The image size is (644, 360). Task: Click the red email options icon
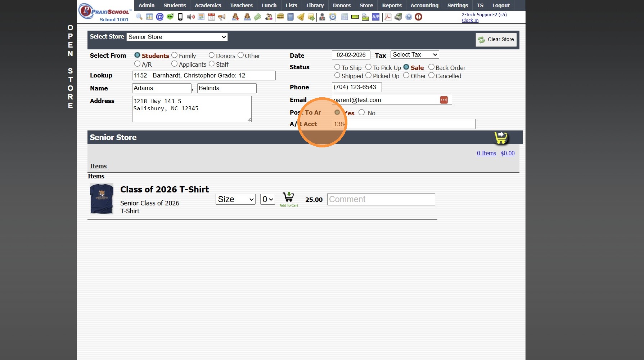(x=444, y=100)
